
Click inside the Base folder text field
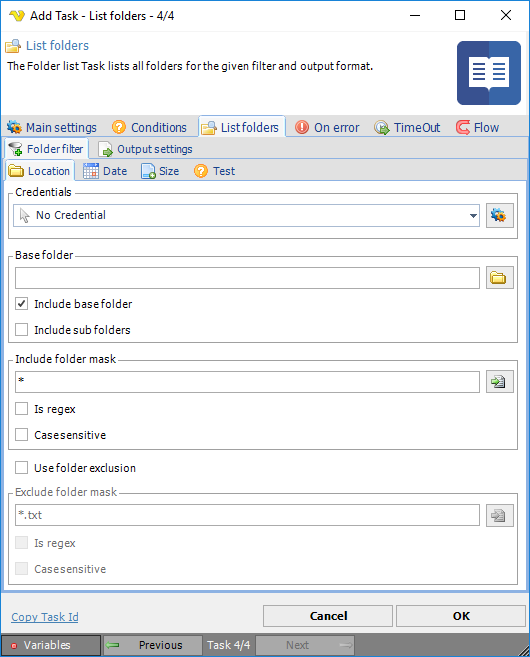click(x=247, y=278)
